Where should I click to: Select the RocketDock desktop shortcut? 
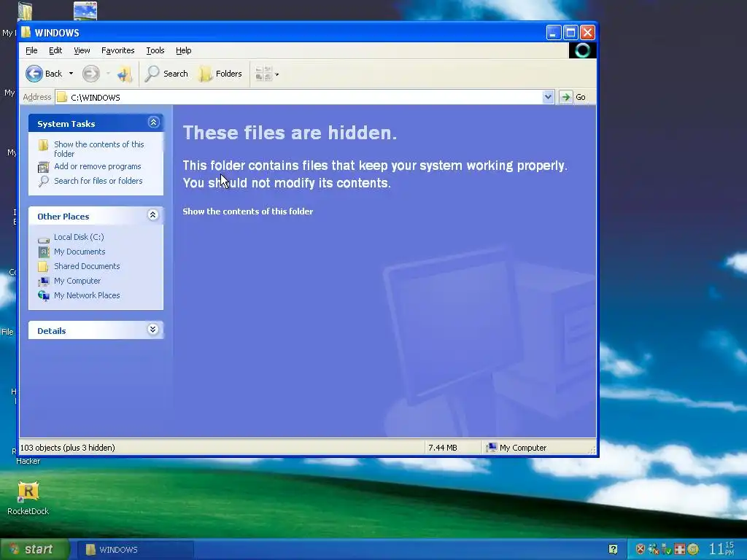tap(28, 498)
